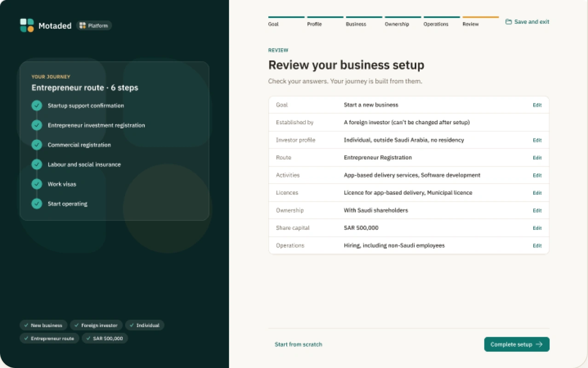The height and width of the screenshot is (368, 588).
Task: Edit the Activities row
Action: (x=537, y=175)
